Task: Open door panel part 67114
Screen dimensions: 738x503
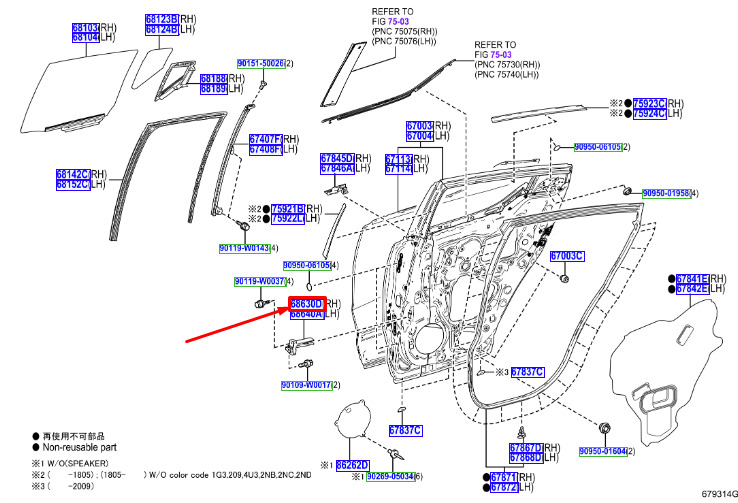Action: (399, 169)
